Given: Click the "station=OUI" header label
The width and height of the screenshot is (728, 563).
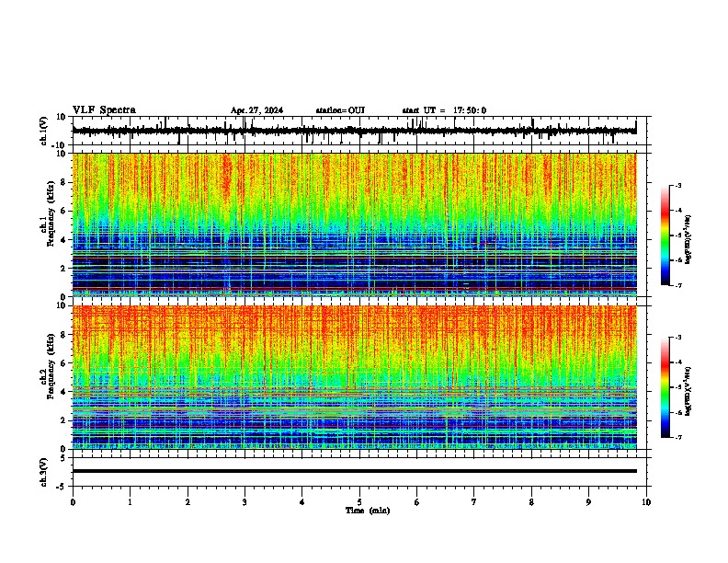Looking at the screenshot, I should [x=340, y=110].
